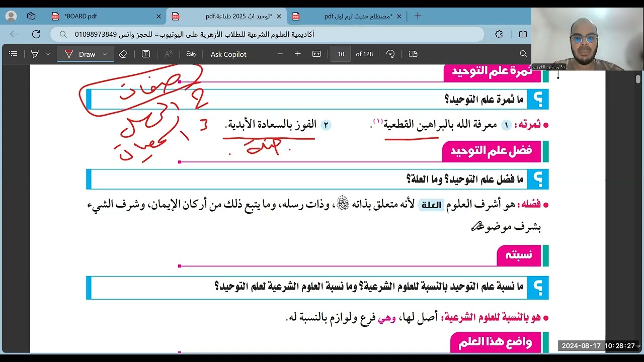Select the Erase tool

click(123, 54)
